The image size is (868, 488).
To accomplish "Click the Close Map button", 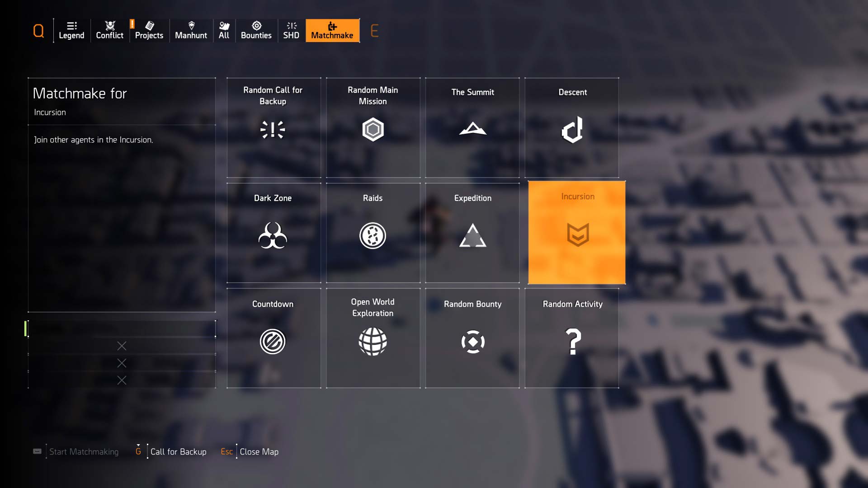I will 259,451.
